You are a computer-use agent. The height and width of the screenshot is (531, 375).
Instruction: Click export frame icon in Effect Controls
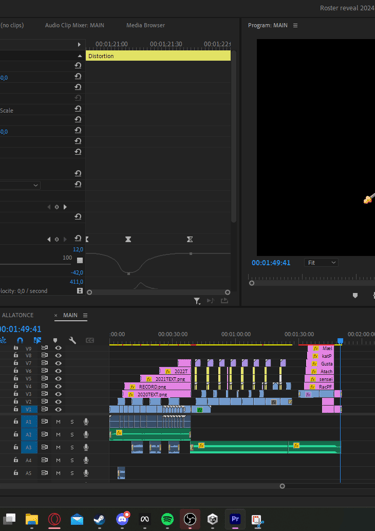click(x=224, y=301)
